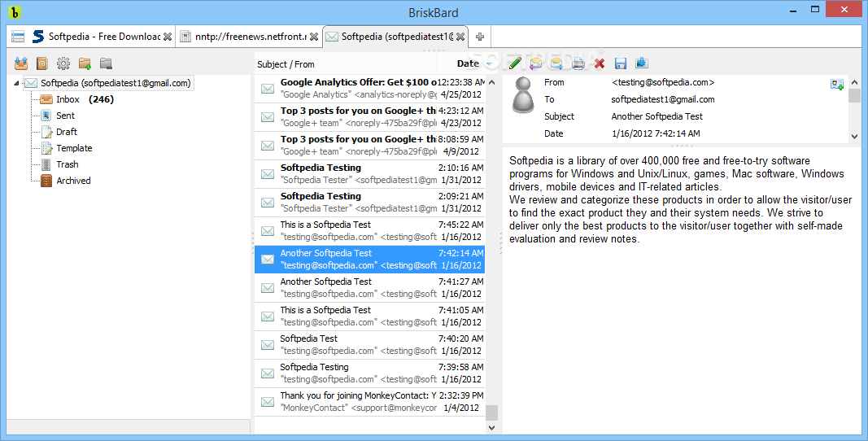
Task: Click message list scroll up arrow
Action: pyautogui.click(x=491, y=82)
